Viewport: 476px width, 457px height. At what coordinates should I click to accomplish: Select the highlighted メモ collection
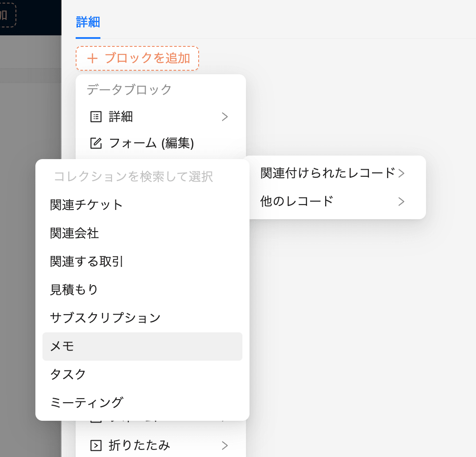click(142, 347)
